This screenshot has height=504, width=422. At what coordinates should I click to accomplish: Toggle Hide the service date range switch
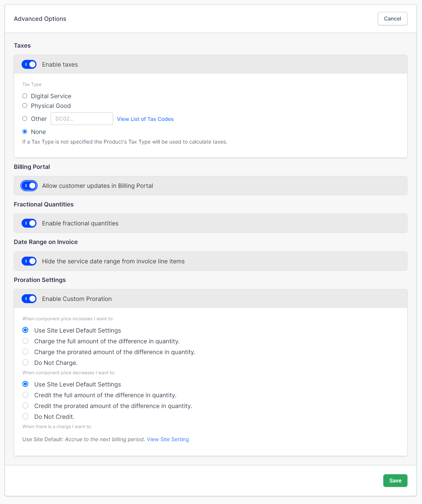tap(29, 261)
